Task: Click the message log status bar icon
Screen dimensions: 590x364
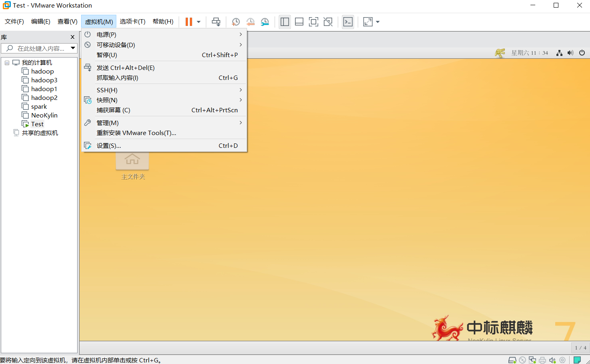Action: click(577, 360)
